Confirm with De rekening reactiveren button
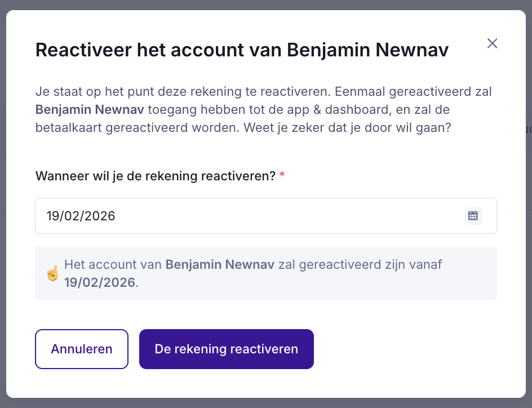This screenshot has width=532, height=408. (x=226, y=349)
